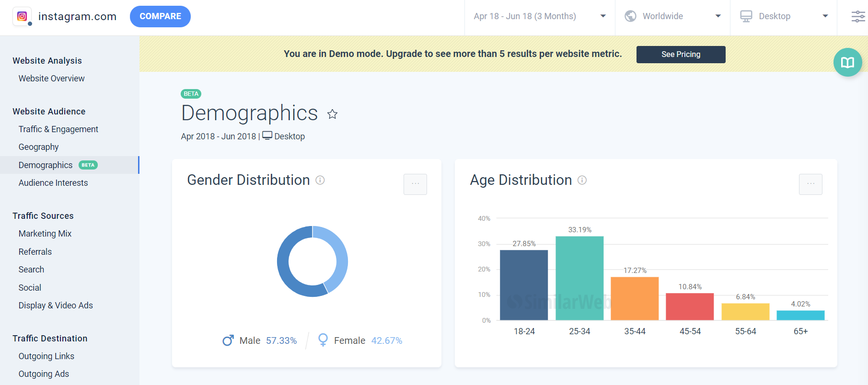The image size is (868, 385).
Task: Click the 18-24 age bar
Action: point(524,285)
